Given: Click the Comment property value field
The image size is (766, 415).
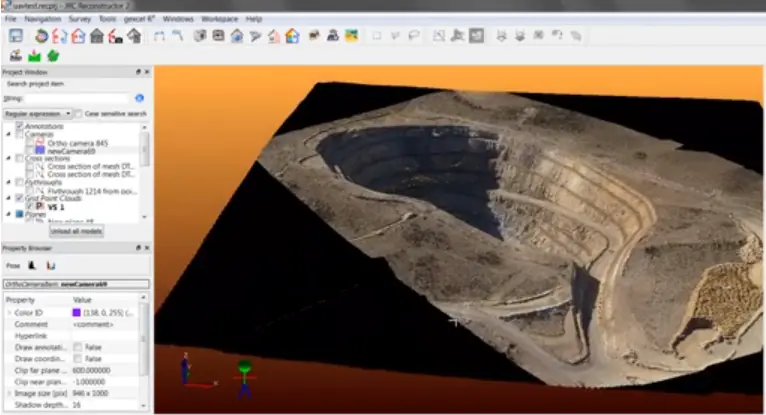Looking at the screenshot, I should point(105,324).
